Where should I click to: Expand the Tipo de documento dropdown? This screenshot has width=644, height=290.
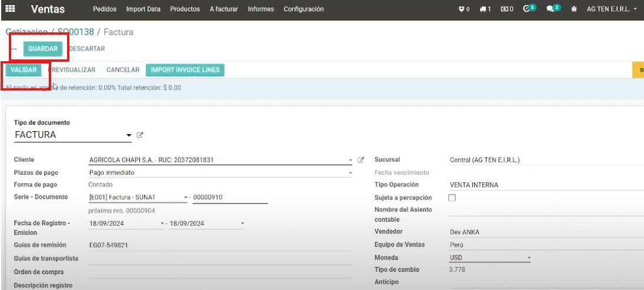(129, 135)
